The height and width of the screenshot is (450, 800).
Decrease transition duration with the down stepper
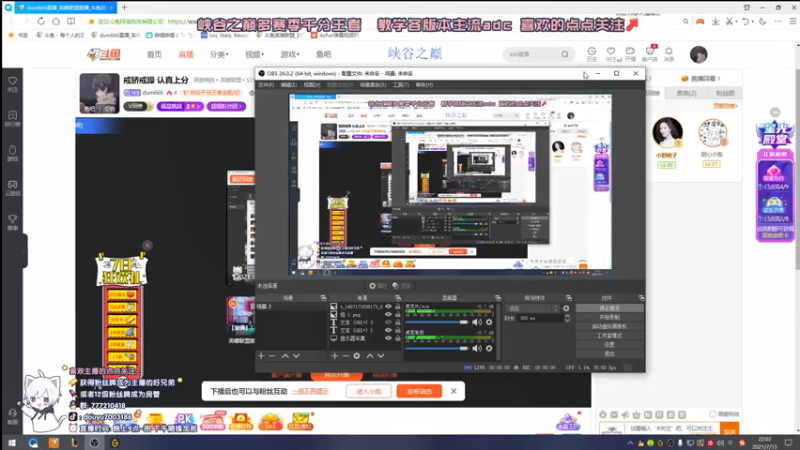point(567,320)
